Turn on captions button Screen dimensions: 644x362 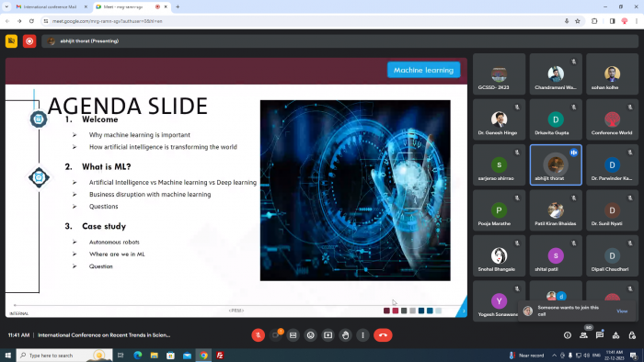[x=293, y=335]
